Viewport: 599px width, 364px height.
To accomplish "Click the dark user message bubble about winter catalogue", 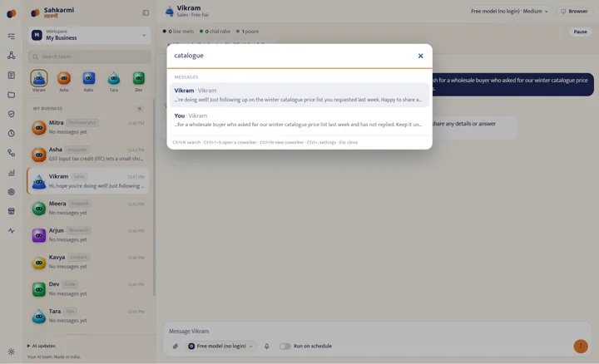I will point(513,85).
